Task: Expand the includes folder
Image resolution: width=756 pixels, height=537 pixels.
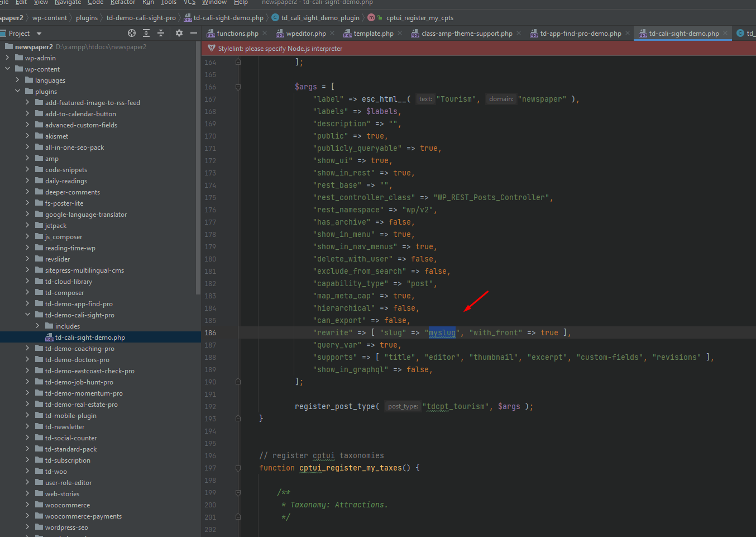Action: click(37, 326)
